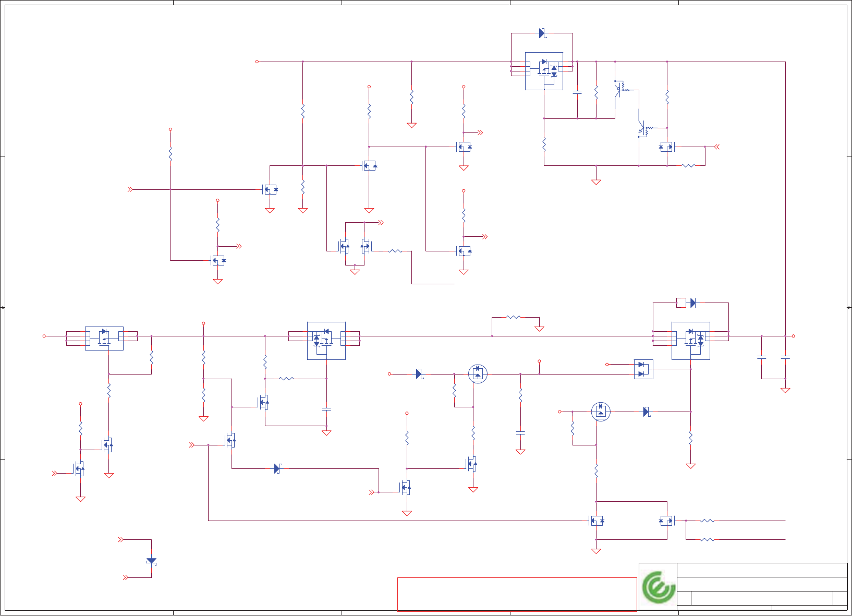The height and width of the screenshot is (616, 852).
Task: Select the dual-diode package symbol in a box
Action: (643, 369)
